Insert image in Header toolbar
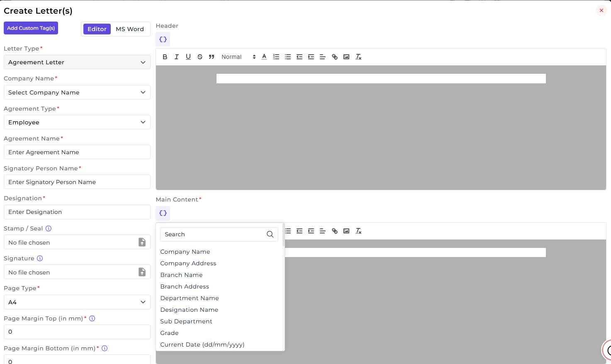This screenshot has height=364, width=611. 346,57
